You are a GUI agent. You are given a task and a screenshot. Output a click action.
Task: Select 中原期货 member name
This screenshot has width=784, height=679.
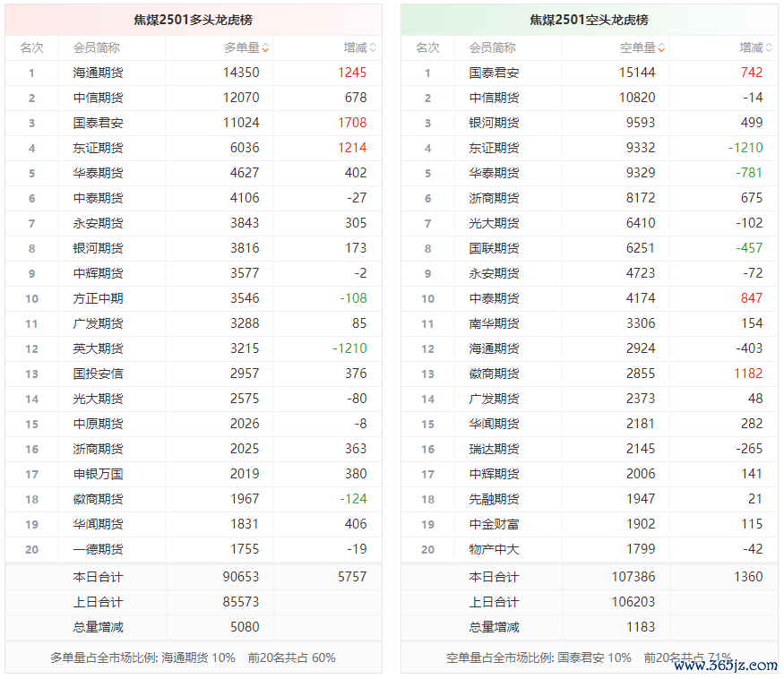point(98,424)
